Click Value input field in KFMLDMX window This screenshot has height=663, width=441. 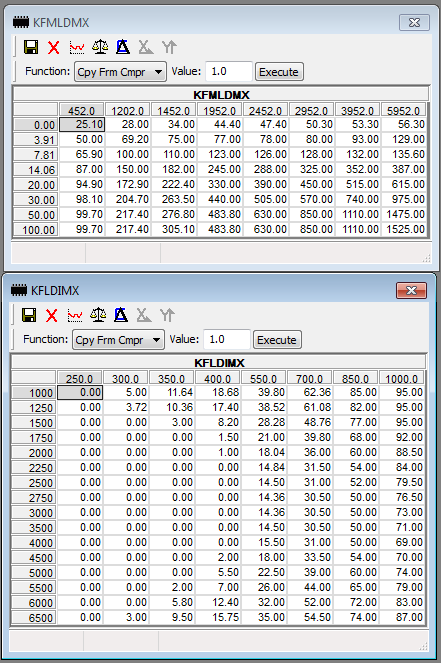(229, 71)
